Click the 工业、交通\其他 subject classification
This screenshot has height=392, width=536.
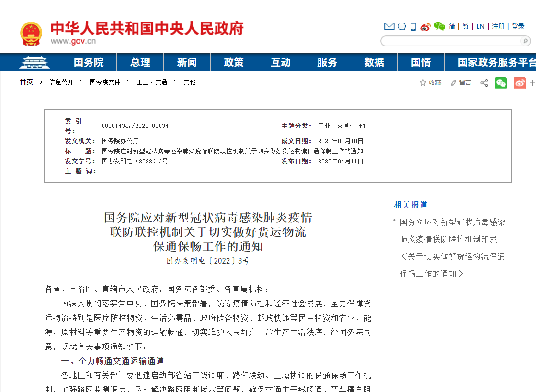point(342,126)
